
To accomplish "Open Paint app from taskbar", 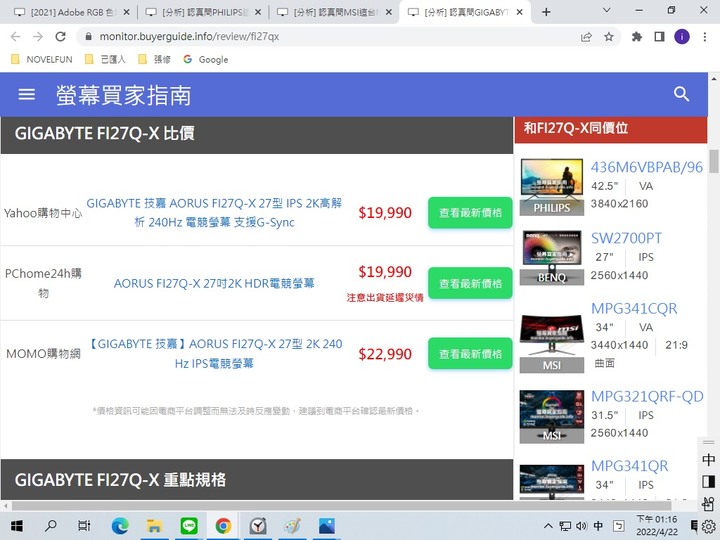I will point(292,526).
